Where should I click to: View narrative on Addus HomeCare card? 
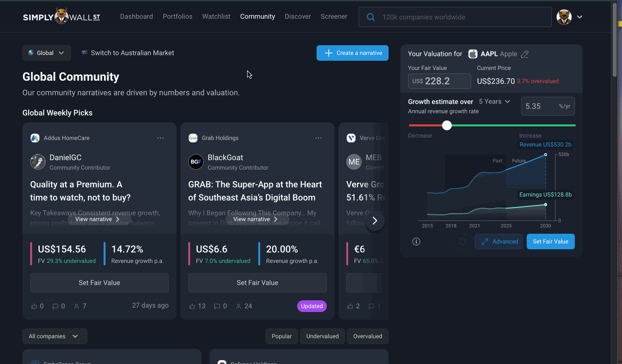click(x=97, y=219)
